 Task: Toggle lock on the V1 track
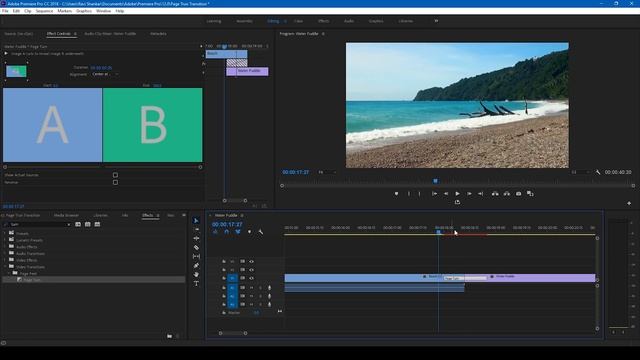pyautogui.click(x=224, y=278)
